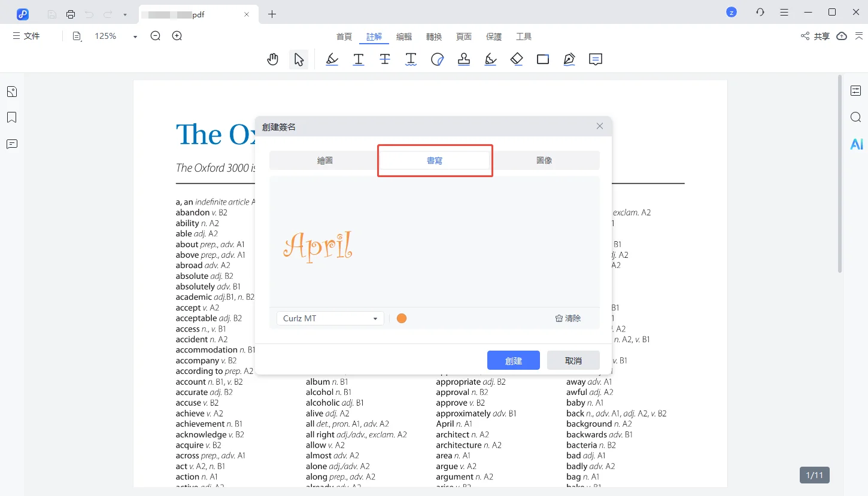Switch to the 繪圖 tab
The width and height of the screenshot is (868, 496).
coord(324,160)
